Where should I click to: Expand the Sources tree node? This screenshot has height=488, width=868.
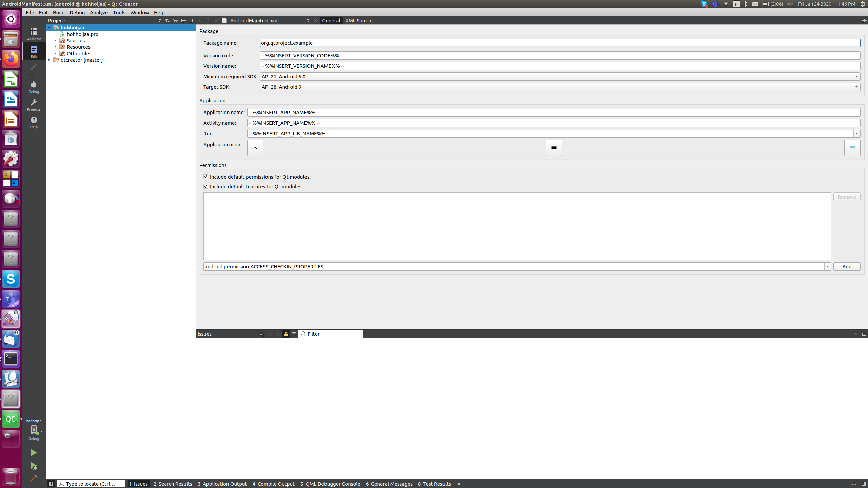pos(55,40)
